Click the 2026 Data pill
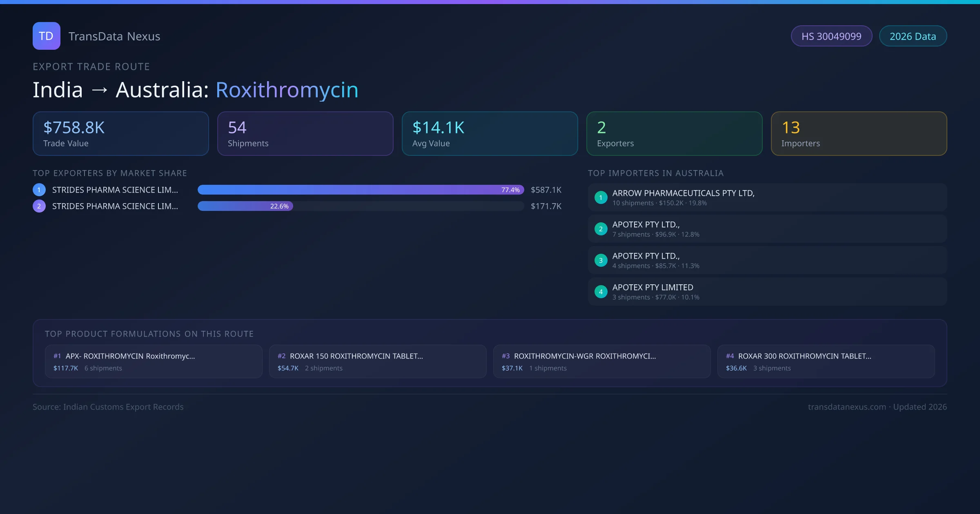980x514 pixels. pyautogui.click(x=913, y=36)
